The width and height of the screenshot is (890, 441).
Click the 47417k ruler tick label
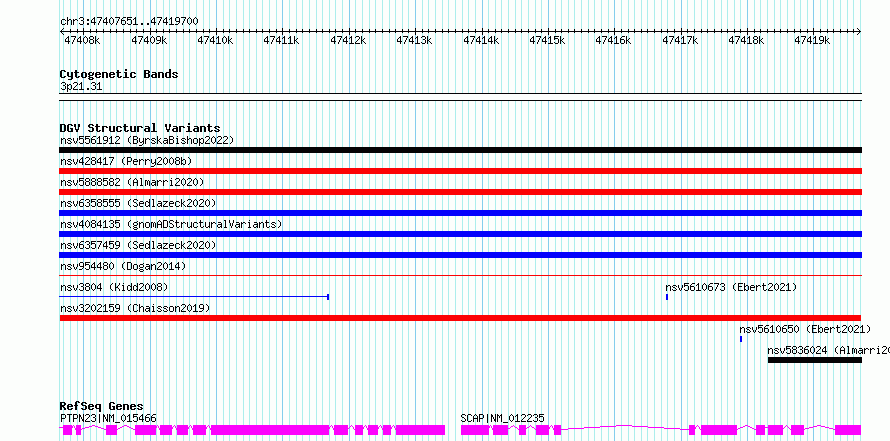point(680,40)
